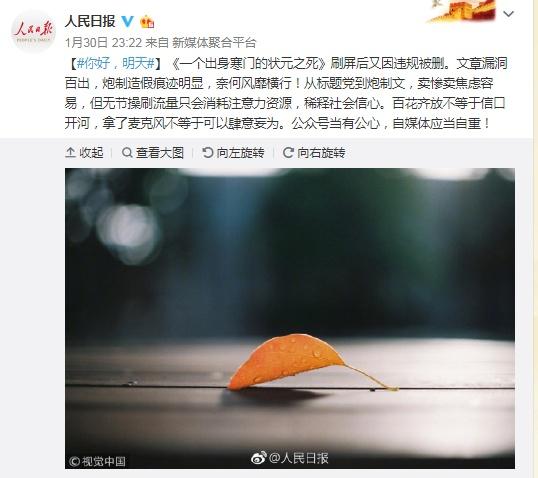Screen dimensions: 538x478
Task: Click the decorative card banner at top right
Action: [x=461, y=11]
